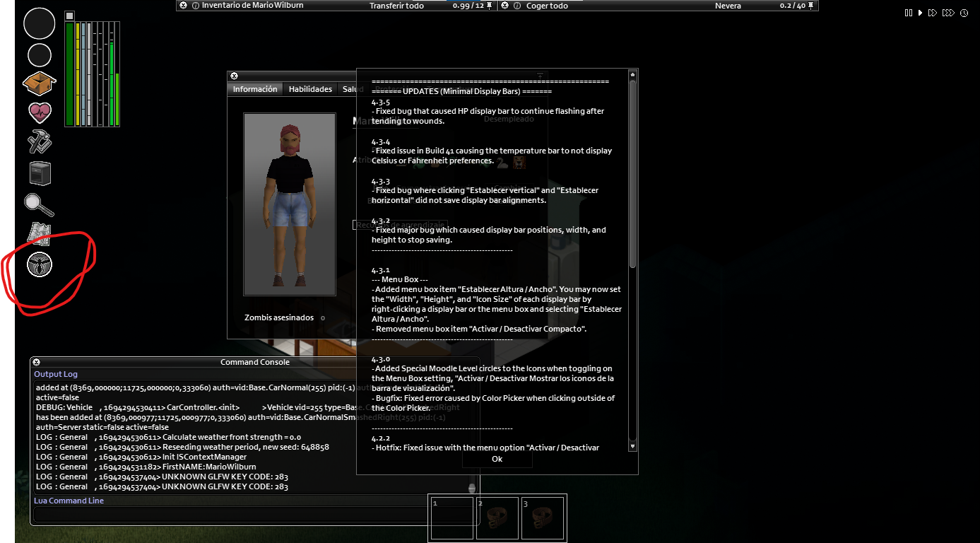This screenshot has width=980, height=543.
Task: Click the updates window vertical scrollbar
Action: pos(633,173)
